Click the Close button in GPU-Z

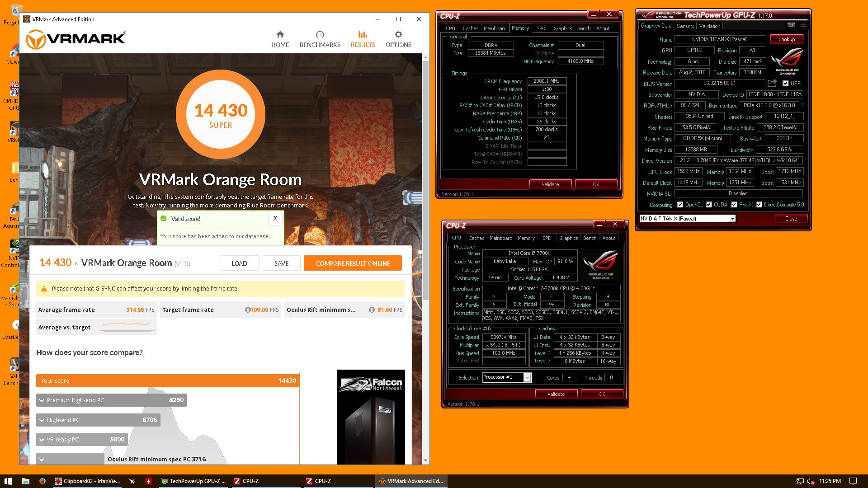coord(791,219)
